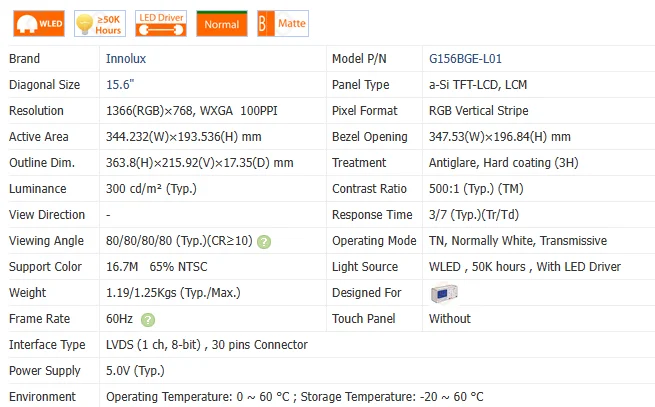Click the Interface Type LVDS value
This screenshot has height=407, width=655.
point(206,345)
